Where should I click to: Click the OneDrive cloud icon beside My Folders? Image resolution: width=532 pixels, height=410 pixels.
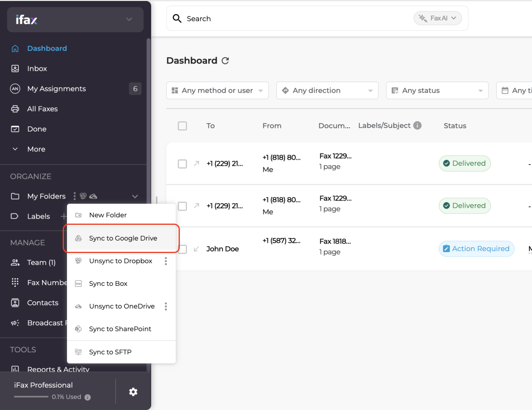point(94,196)
